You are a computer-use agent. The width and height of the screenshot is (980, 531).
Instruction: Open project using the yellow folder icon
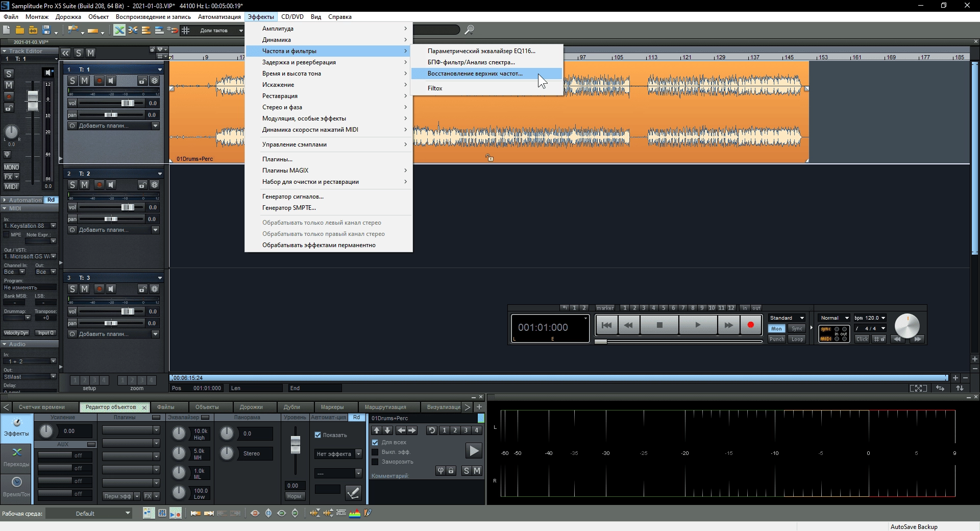click(x=20, y=30)
